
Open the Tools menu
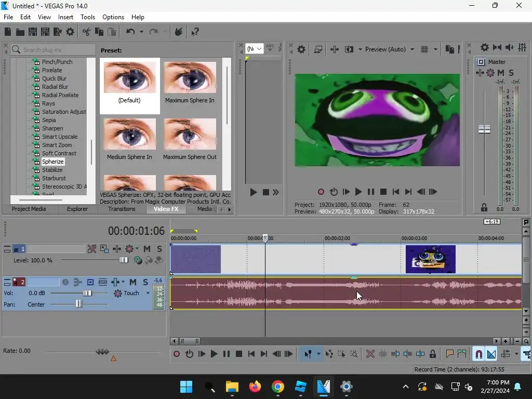[x=87, y=17]
